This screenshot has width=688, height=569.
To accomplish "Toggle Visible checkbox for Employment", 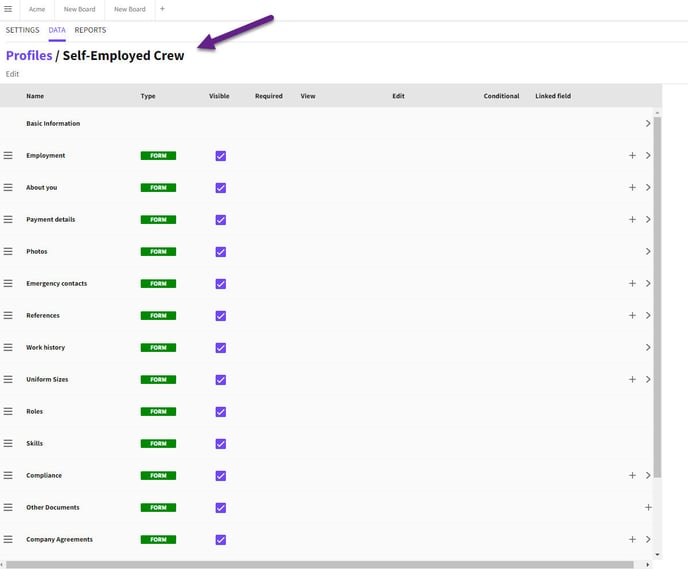I will [x=221, y=156].
